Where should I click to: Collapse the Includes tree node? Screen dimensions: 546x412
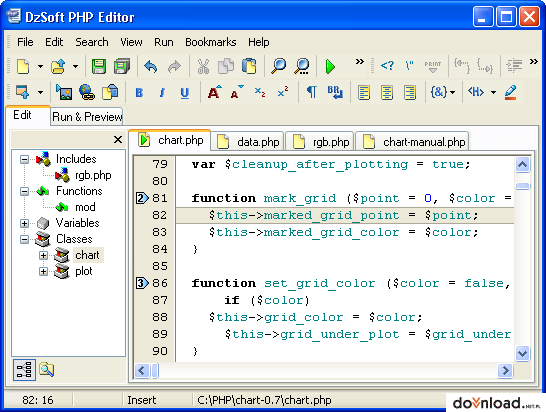pyautogui.click(x=24, y=160)
